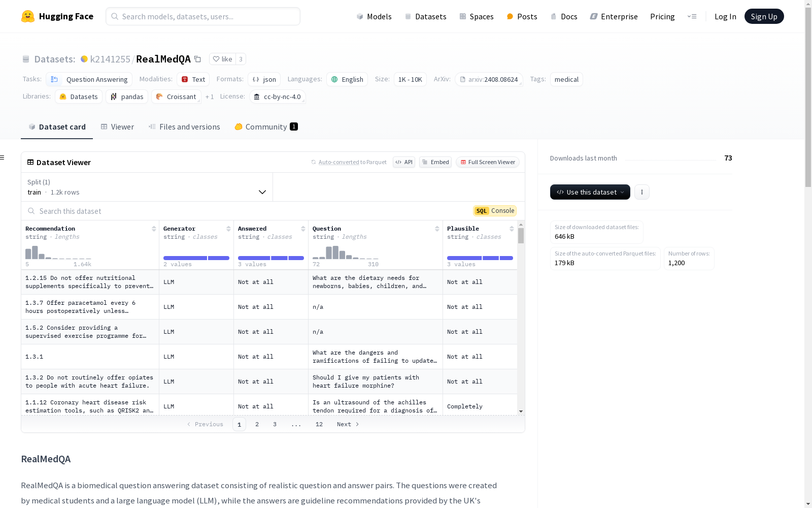Image resolution: width=812 pixels, height=508 pixels.
Task: Click the heart like button
Action: coord(222,59)
